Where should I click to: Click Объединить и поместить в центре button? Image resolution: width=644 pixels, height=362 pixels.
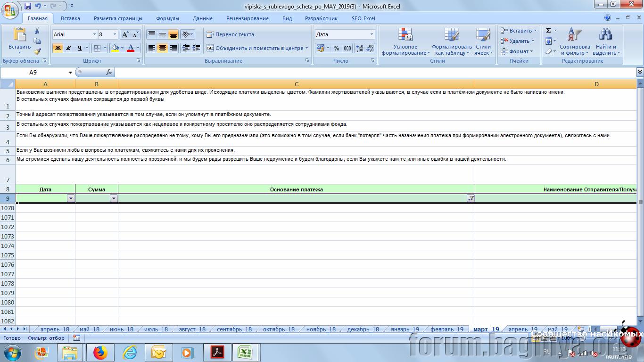pos(257,48)
